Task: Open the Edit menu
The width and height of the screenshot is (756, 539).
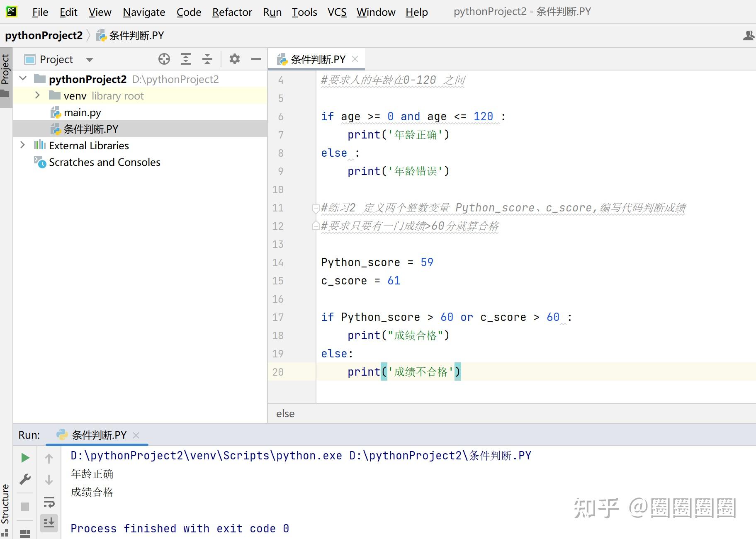Action: click(68, 12)
